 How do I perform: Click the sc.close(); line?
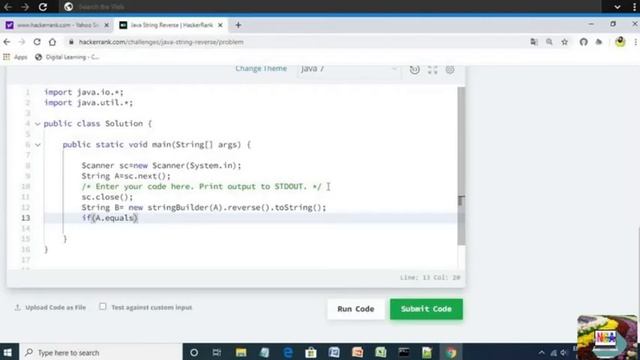coord(107,197)
